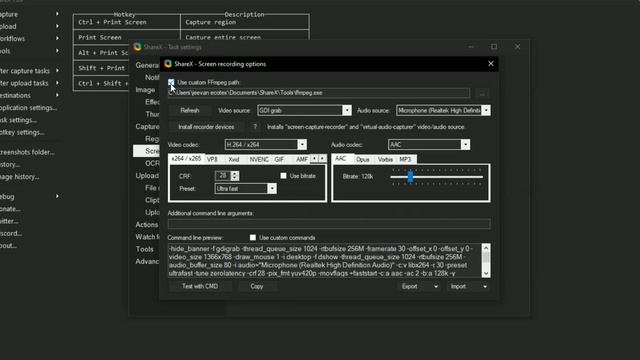Enable the Use bitrate checkbox
This screenshot has width=640, height=360.
[283, 176]
